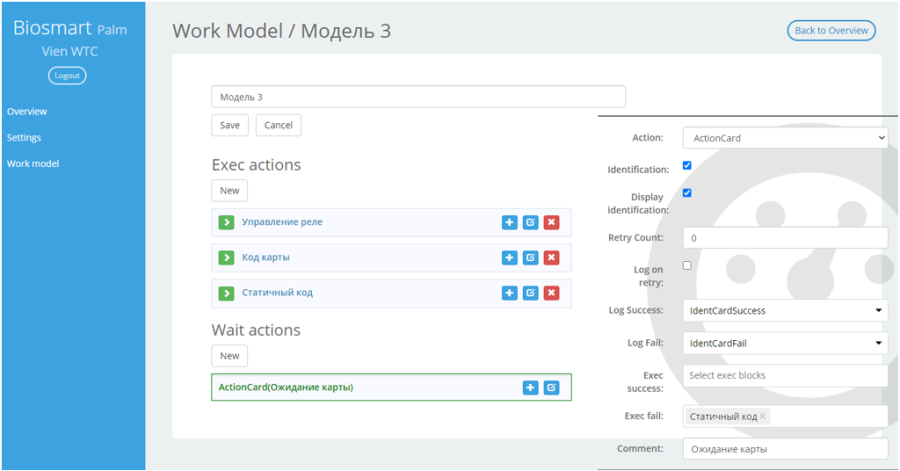Viewport: 900px width, 471px height.
Task: Open Overview in the sidebar
Action: pyautogui.click(x=27, y=111)
